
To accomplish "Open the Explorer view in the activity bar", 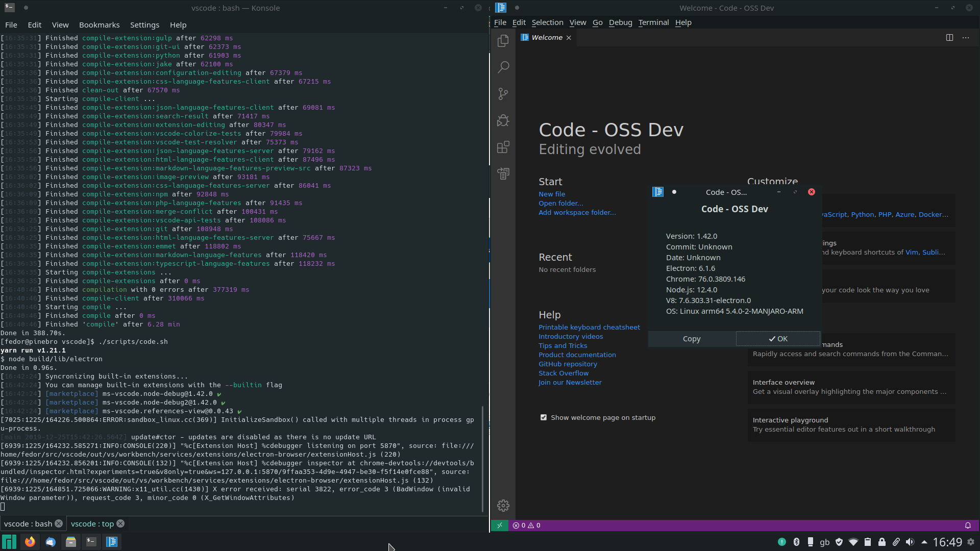I will [x=503, y=41].
